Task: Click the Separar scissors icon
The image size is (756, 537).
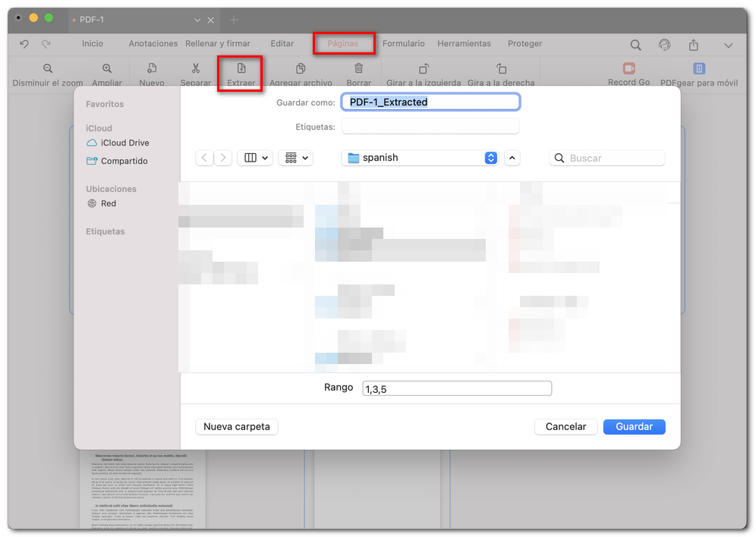Action: point(195,67)
